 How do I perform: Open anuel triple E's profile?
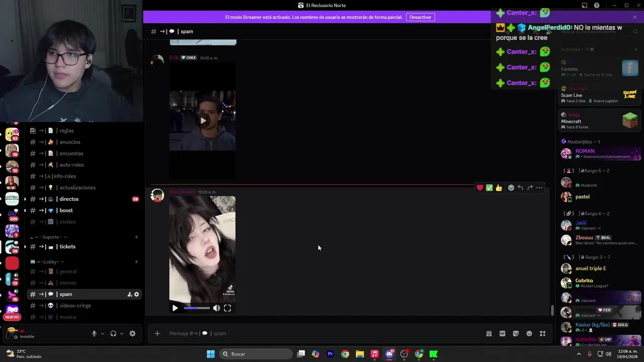600,268
